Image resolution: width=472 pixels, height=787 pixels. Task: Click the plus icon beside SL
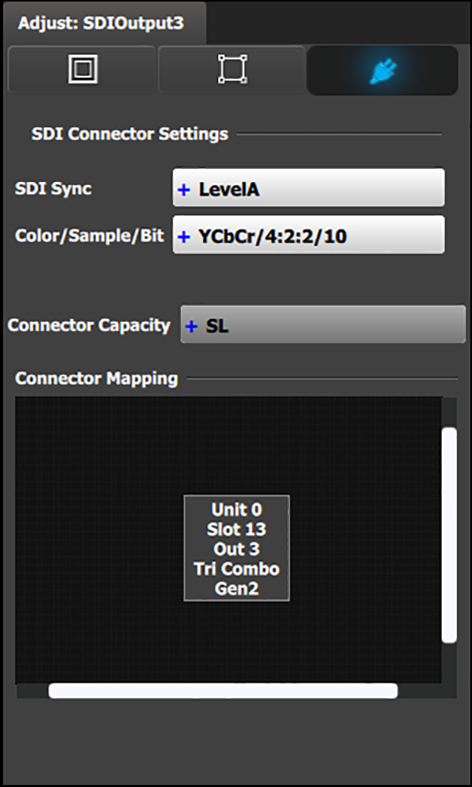191,326
